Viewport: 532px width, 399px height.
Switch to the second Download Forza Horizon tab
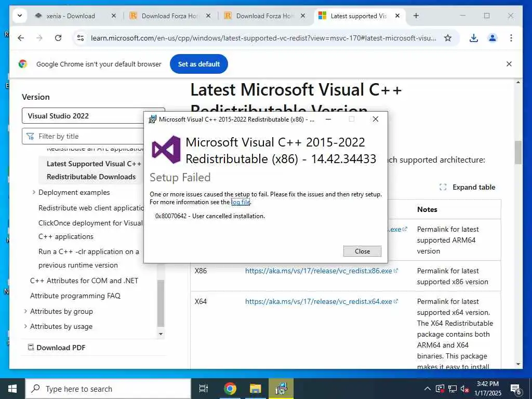(x=264, y=16)
